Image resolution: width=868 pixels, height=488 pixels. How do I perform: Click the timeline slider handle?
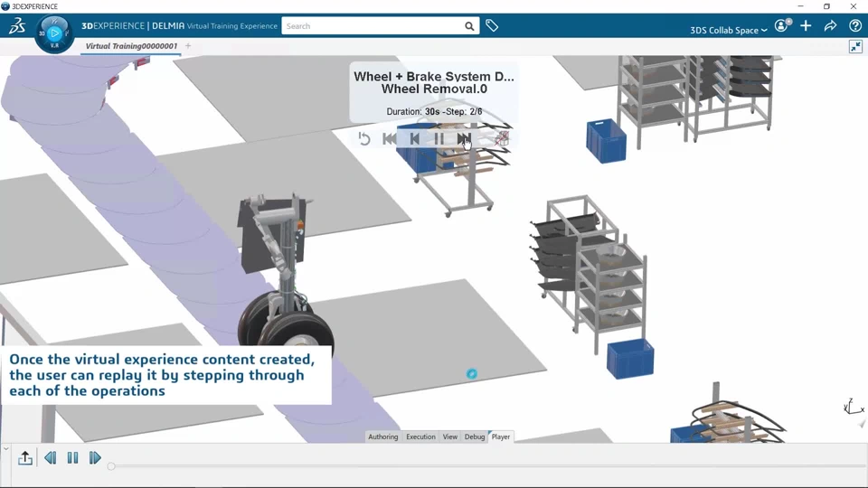click(x=111, y=466)
